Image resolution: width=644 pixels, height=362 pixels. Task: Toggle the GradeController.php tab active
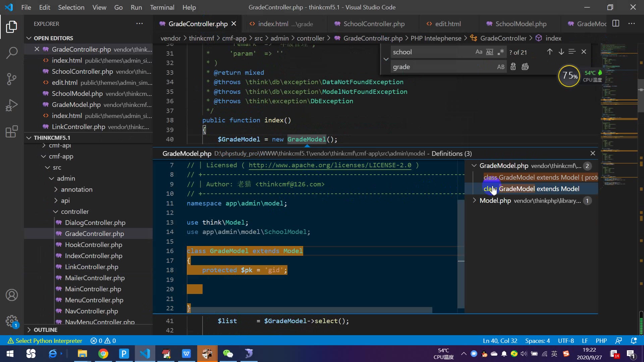pyautogui.click(x=197, y=24)
